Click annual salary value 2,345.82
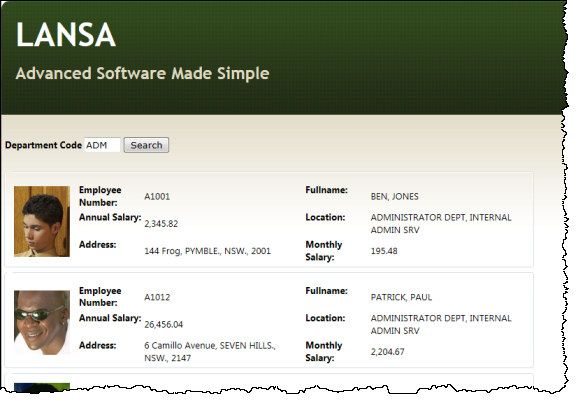 point(161,224)
